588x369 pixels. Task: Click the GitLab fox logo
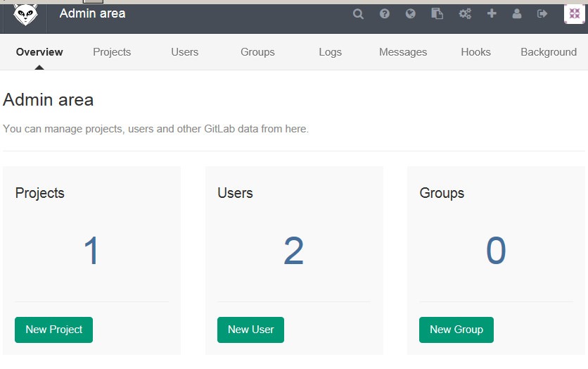[25, 15]
